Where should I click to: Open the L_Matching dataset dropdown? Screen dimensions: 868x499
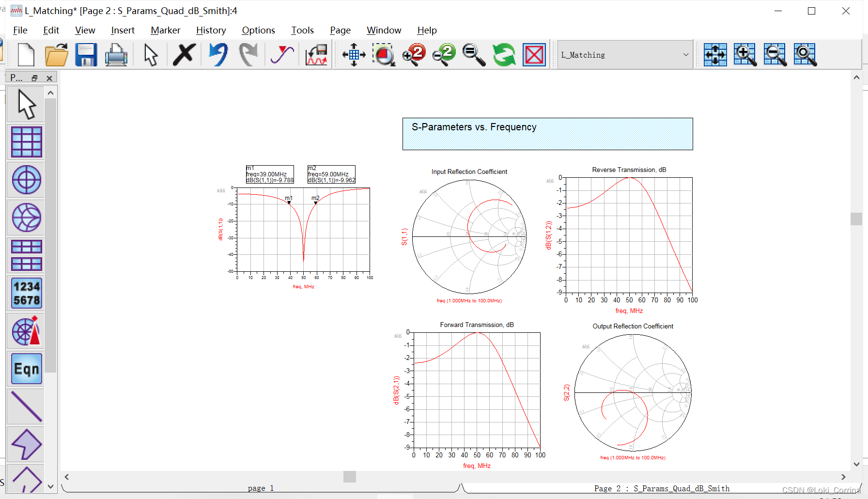[x=625, y=55]
